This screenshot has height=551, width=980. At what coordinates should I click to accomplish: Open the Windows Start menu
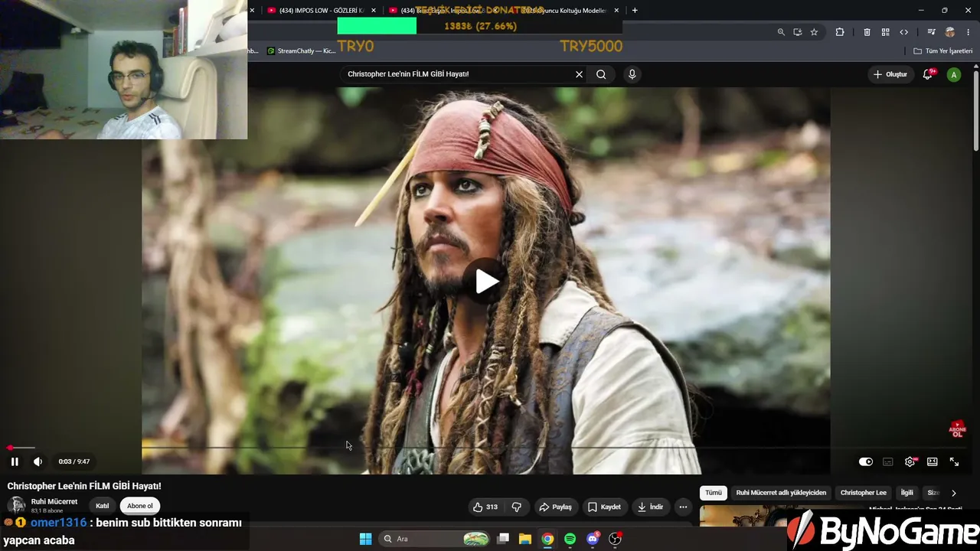pos(366,539)
